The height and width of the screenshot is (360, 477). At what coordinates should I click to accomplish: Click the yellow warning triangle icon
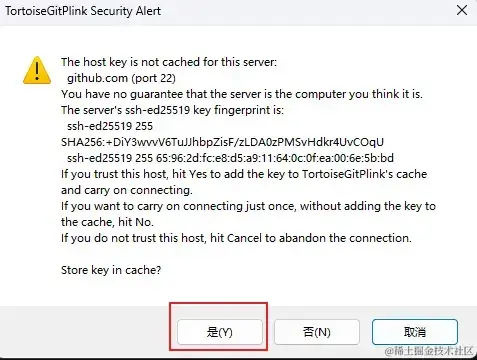[37, 70]
